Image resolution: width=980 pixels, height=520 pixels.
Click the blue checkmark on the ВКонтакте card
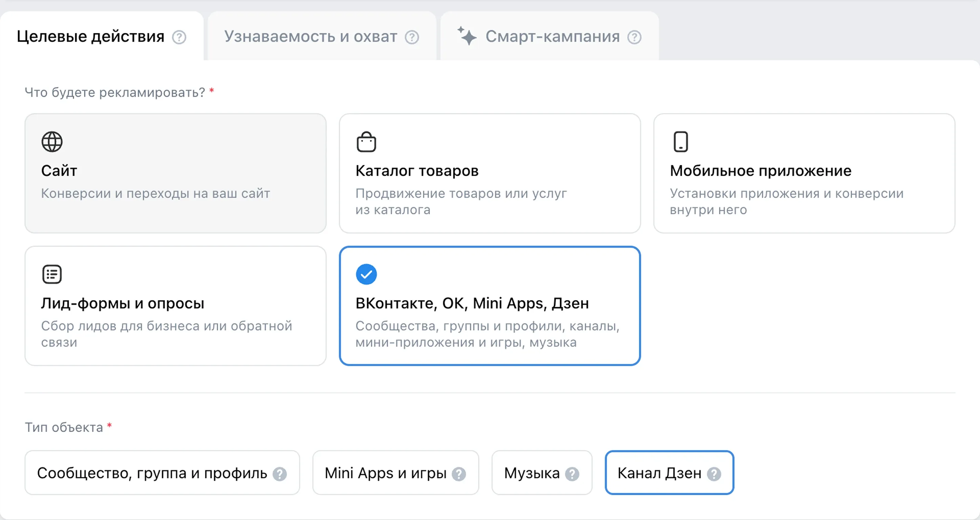[366, 274]
